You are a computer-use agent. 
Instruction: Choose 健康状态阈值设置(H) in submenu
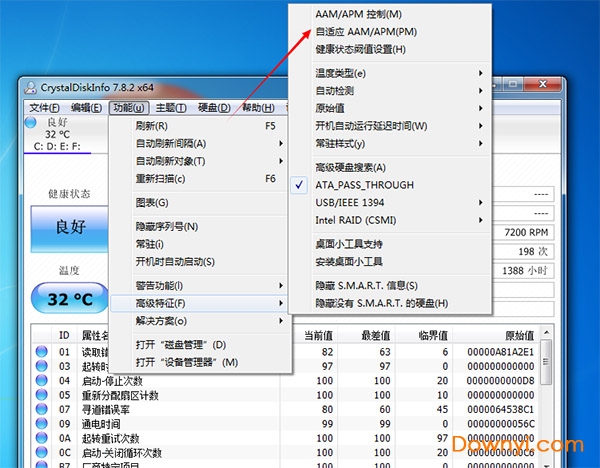tap(360, 48)
